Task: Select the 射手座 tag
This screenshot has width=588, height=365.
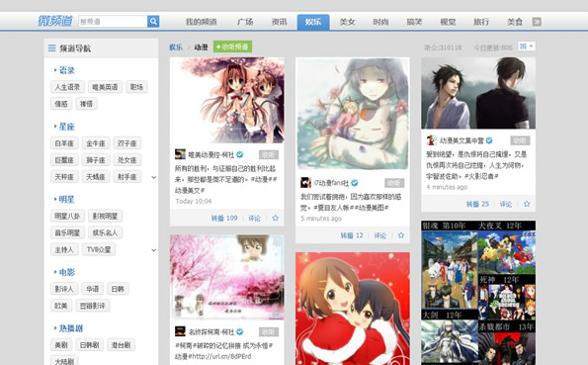Action: [127, 176]
